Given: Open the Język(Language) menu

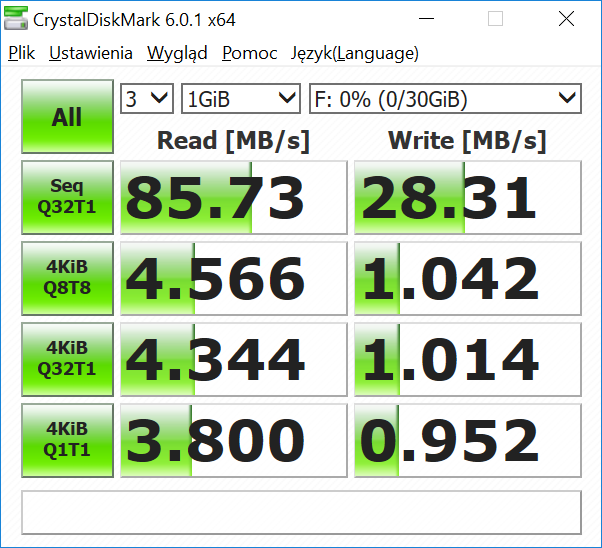Looking at the screenshot, I should (354, 54).
